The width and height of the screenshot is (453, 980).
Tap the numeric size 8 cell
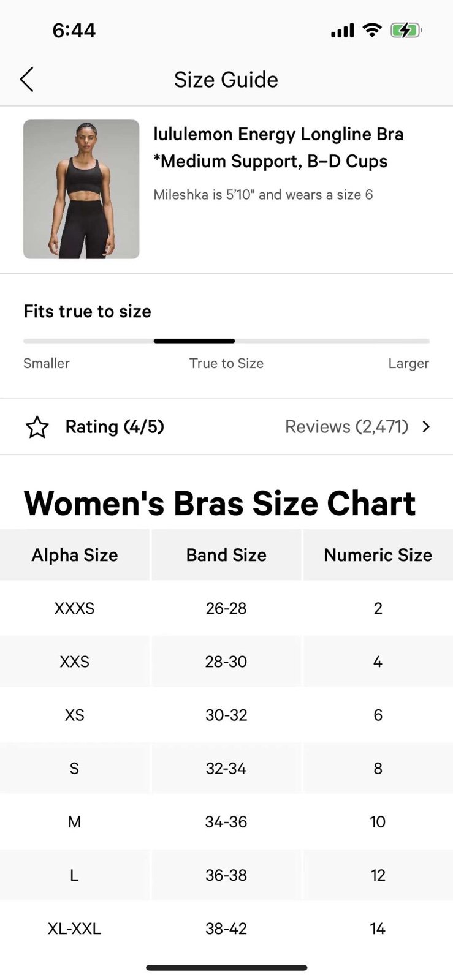378,769
